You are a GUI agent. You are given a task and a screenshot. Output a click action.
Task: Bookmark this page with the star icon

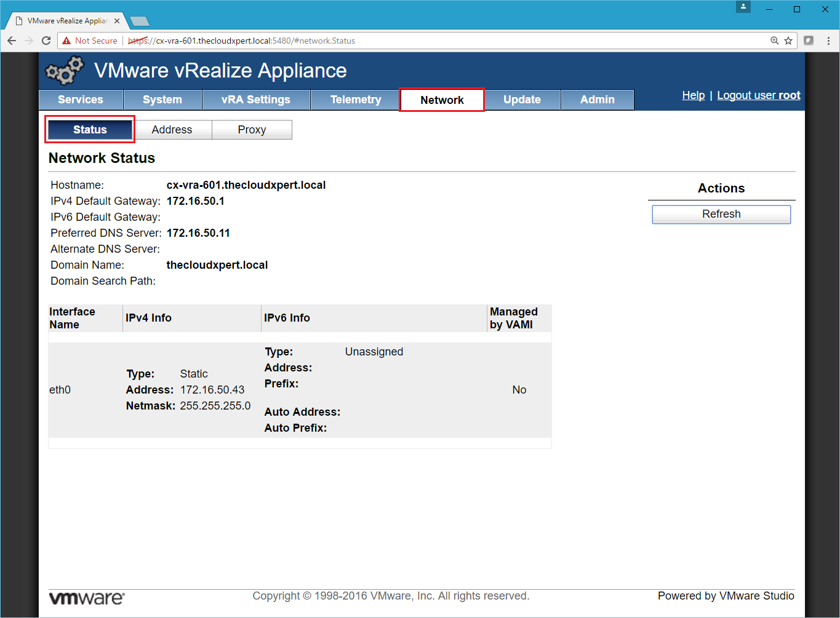pos(788,41)
